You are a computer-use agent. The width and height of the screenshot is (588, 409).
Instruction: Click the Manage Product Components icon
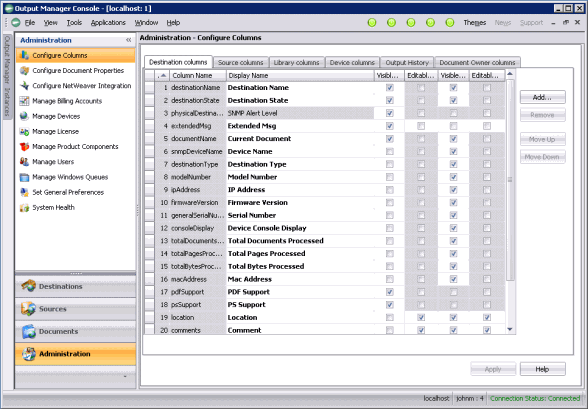[24, 147]
